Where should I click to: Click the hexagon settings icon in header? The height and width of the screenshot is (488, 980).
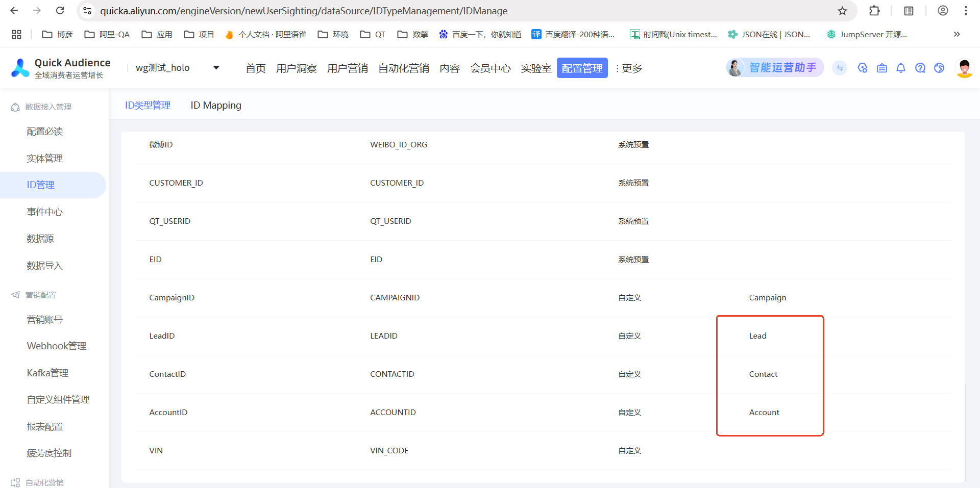point(863,68)
